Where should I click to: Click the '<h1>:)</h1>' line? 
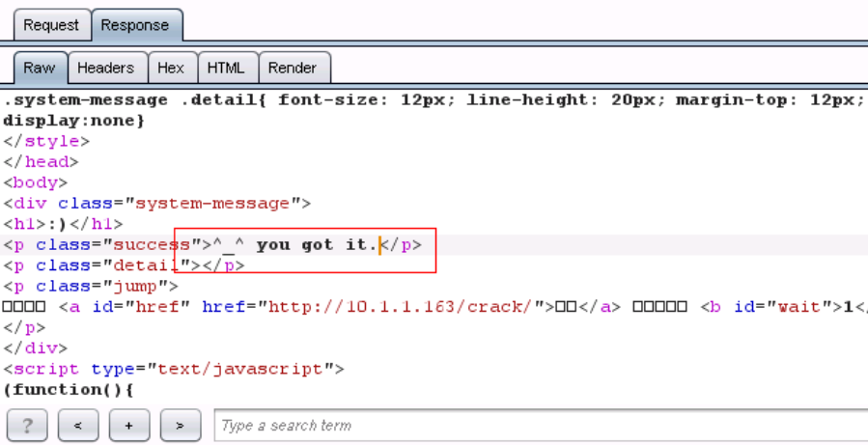[x=63, y=224]
